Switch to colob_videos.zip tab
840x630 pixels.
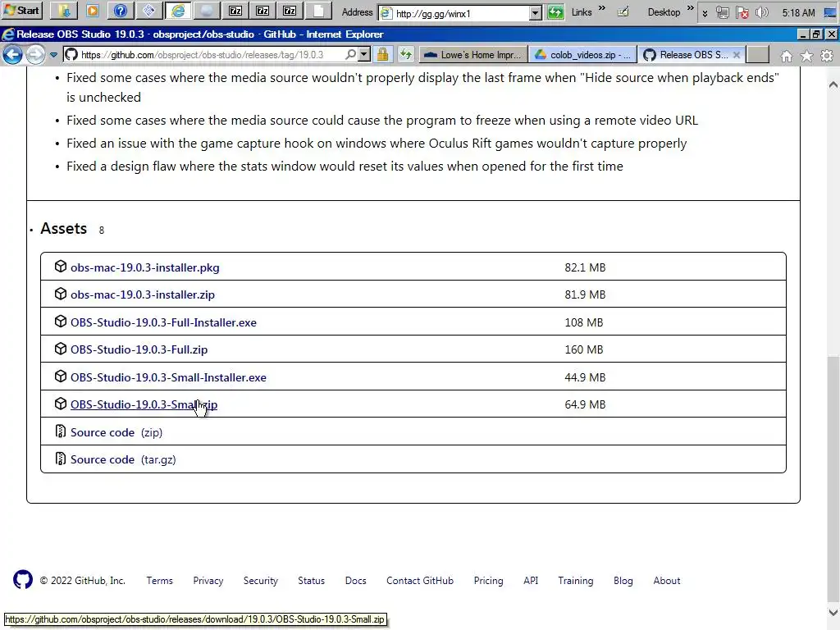[x=583, y=55]
